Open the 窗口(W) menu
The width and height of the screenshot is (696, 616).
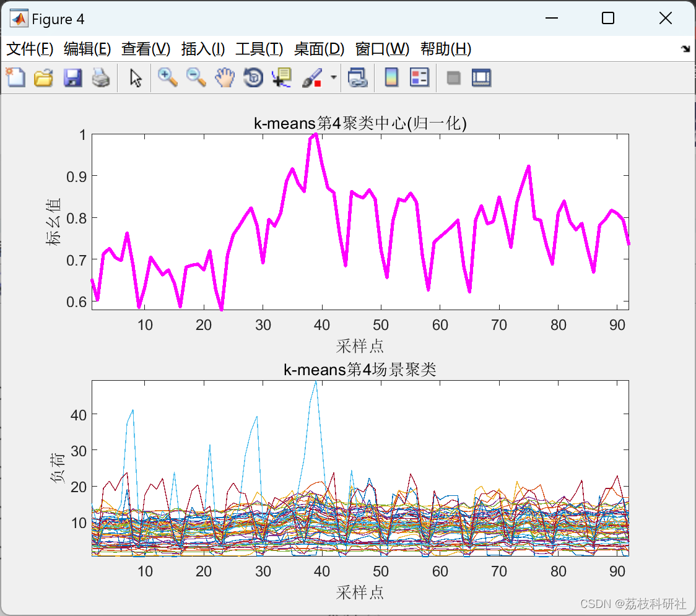coord(382,49)
